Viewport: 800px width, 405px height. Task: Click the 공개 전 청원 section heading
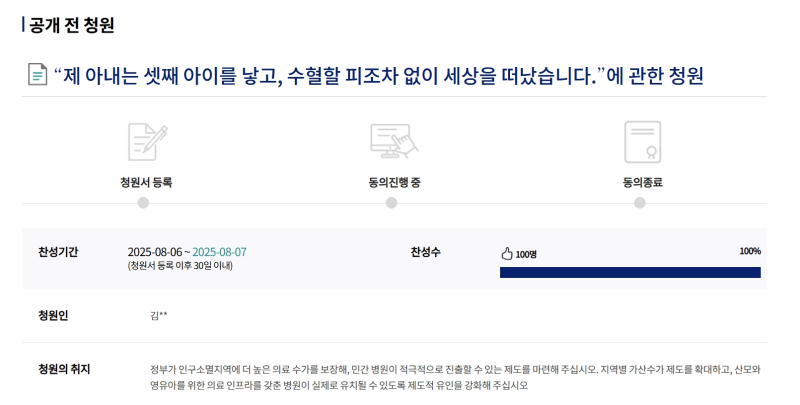click(x=71, y=25)
